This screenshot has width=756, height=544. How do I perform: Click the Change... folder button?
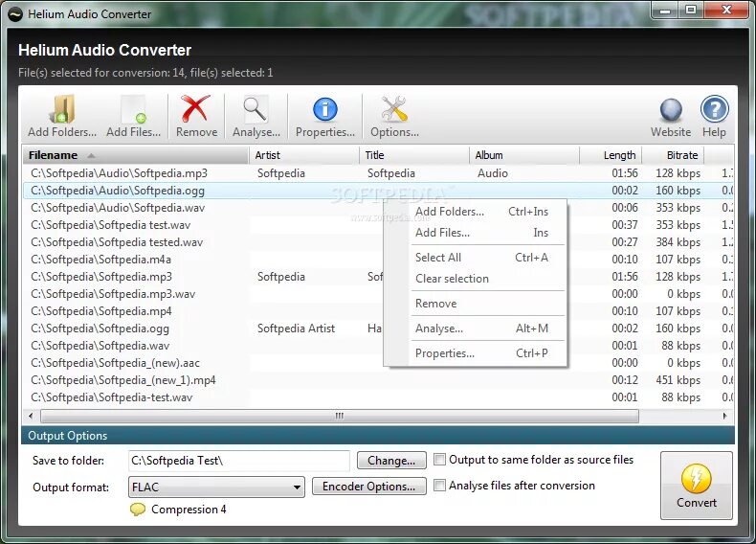tap(391, 461)
